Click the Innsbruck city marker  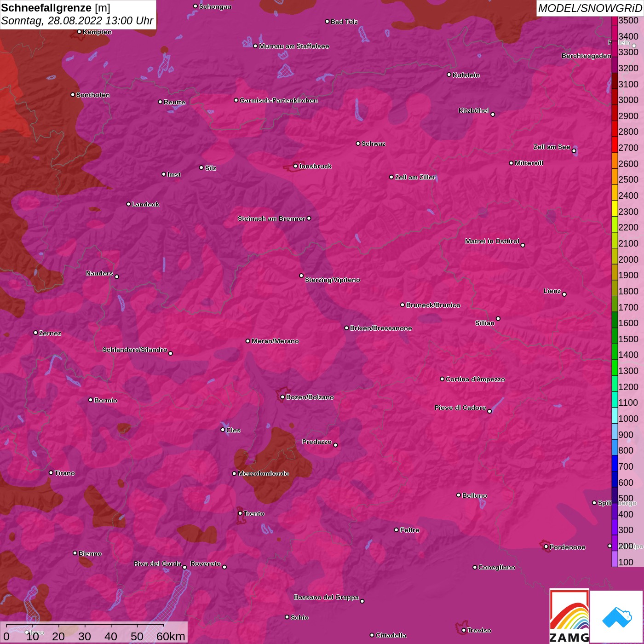click(295, 166)
